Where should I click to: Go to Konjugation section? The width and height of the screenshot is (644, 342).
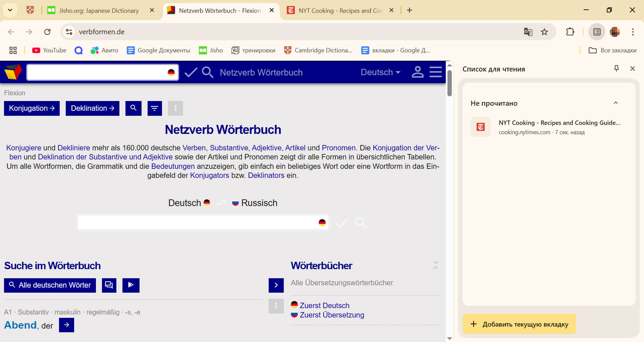pos(32,108)
